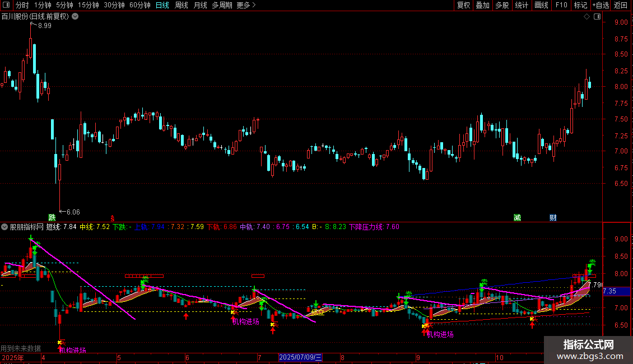Click the 标记 mark button
Image resolution: width=633 pixels, height=364 pixels.
click(580, 5)
